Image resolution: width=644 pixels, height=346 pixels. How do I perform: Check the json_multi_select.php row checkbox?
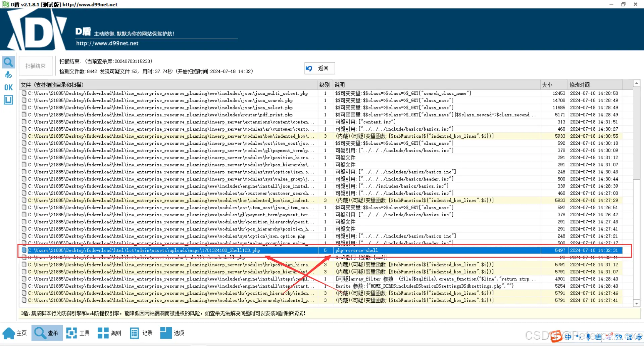(x=24, y=93)
